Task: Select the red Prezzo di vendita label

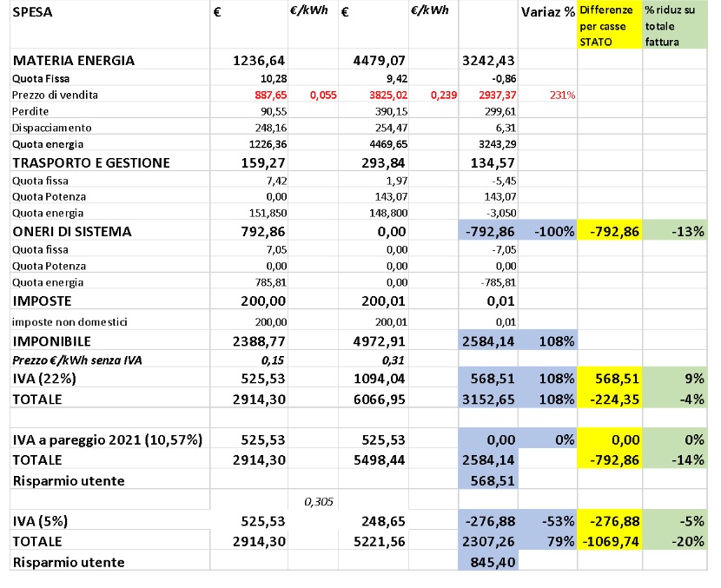Action: click(x=55, y=95)
